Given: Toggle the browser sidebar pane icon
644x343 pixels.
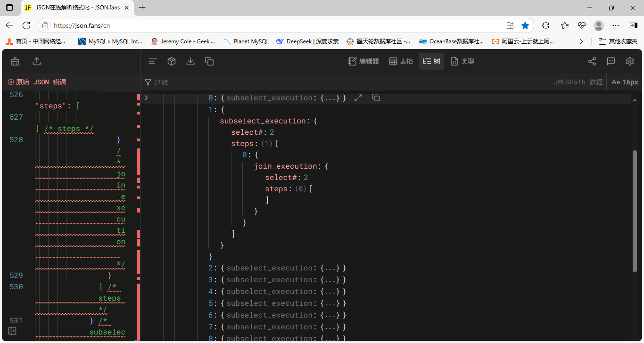Looking at the screenshot, I should [x=634, y=25].
